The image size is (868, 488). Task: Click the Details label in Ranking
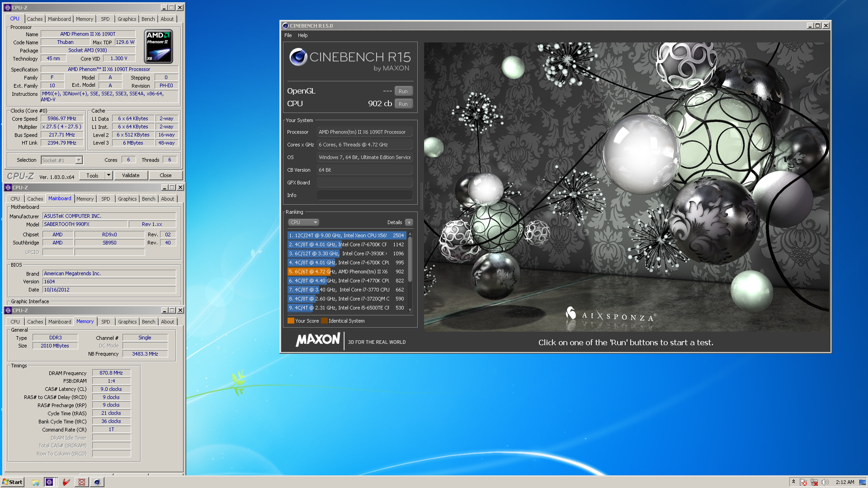395,222
